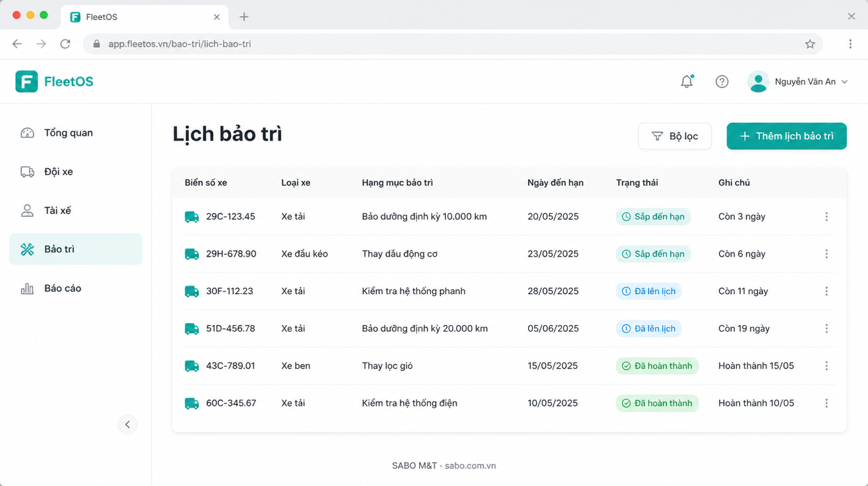
Task: Click the Trạng thái column header
Action: coord(637,183)
